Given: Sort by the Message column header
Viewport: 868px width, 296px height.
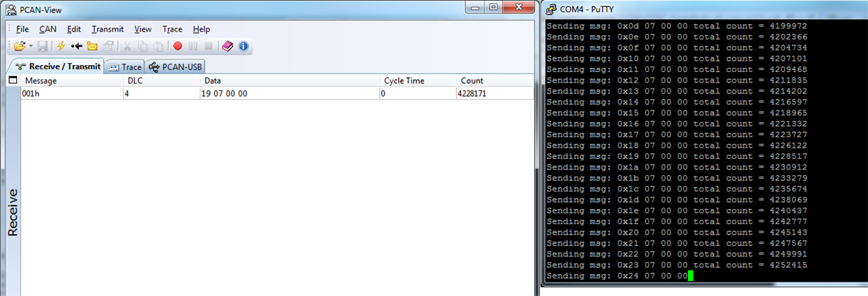Looking at the screenshot, I should (x=72, y=81).
